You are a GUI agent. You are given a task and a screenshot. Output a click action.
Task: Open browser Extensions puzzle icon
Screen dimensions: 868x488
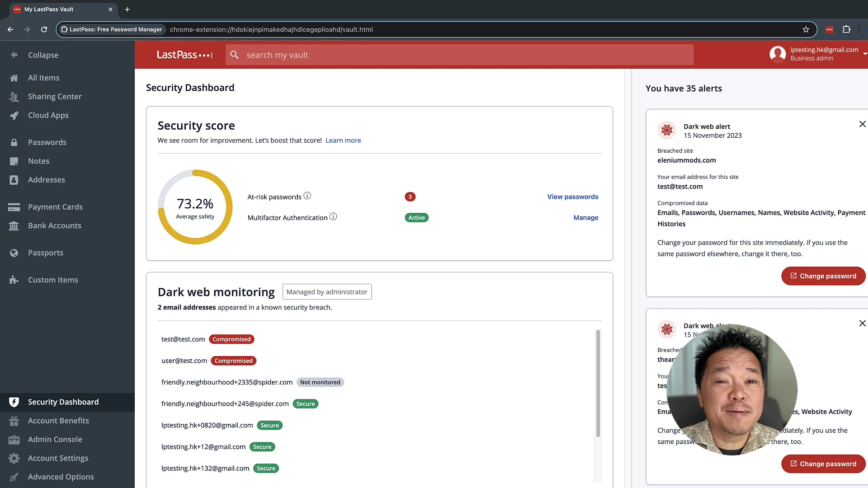(846, 29)
